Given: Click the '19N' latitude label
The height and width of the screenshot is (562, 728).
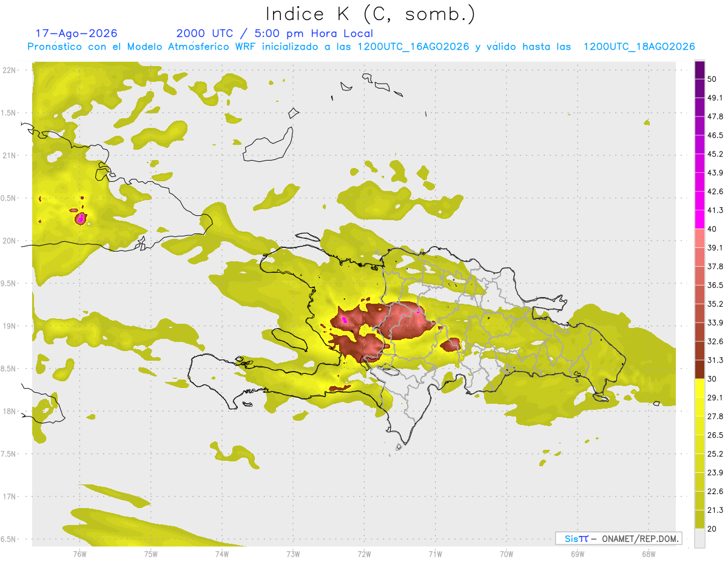Looking at the screenshot, I should pos(8,326).
